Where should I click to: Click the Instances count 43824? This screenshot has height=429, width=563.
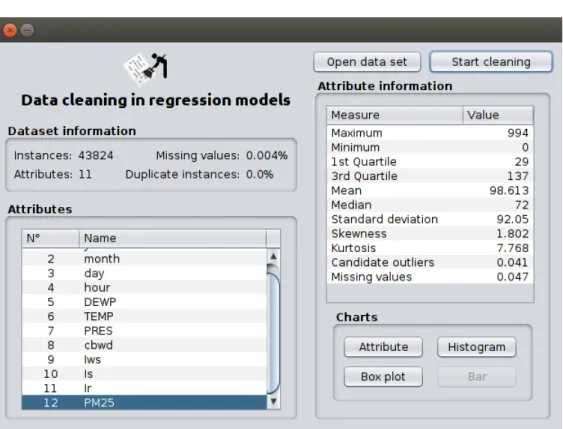pos(96,155)
